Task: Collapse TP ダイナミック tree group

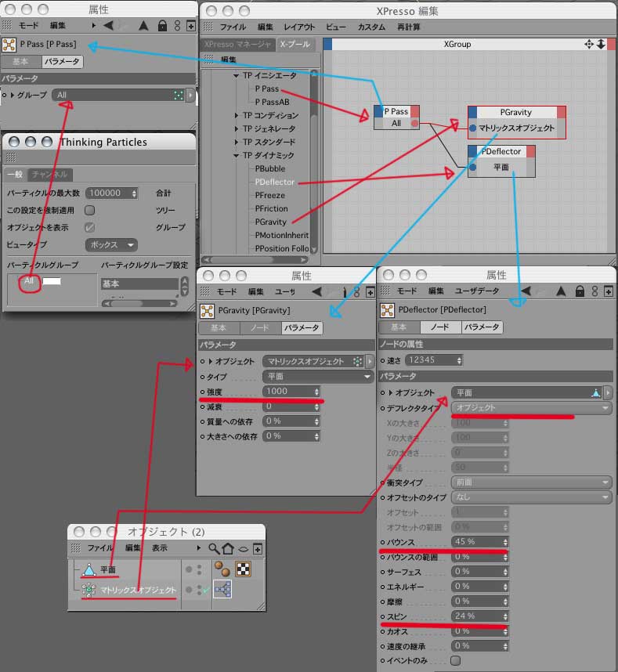Action: pos(236,156)
